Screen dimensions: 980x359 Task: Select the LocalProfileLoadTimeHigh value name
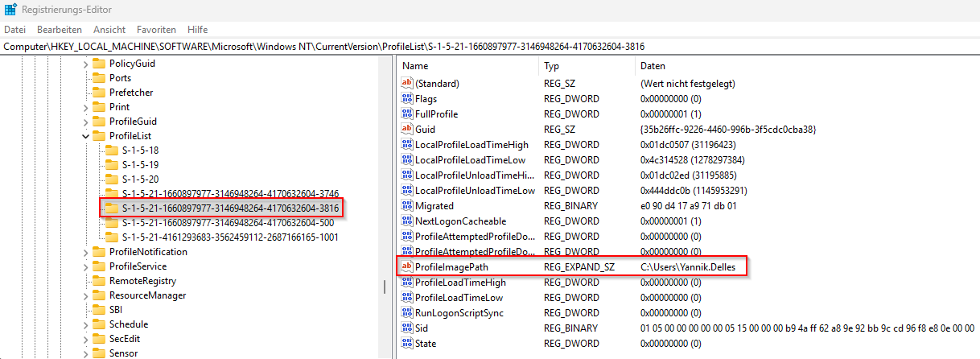coord(471,145)
